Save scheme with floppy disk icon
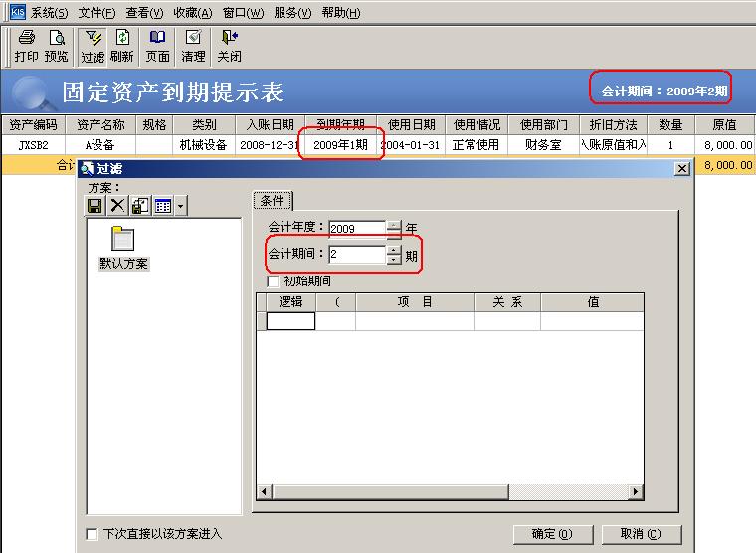 (x=94, y=206)
